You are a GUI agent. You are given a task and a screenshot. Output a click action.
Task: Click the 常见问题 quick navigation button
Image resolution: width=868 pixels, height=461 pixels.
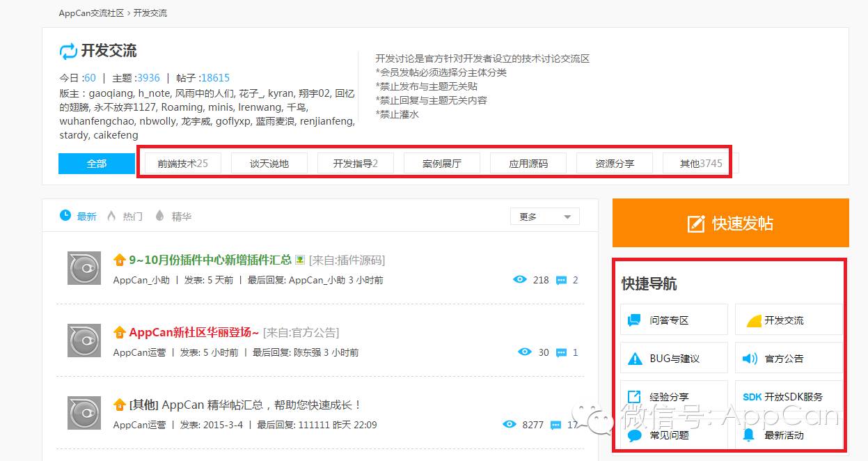[x=674, y=435]
